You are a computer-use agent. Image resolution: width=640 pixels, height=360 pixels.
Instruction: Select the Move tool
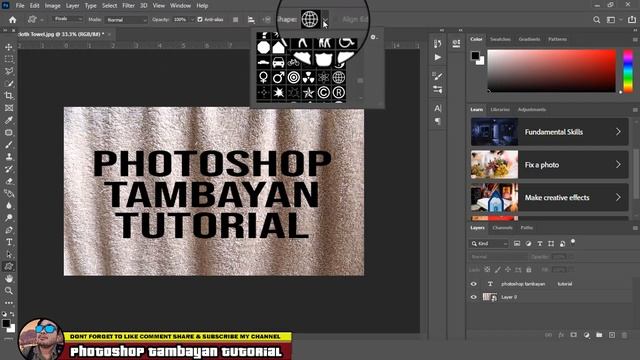click(9, 47)
